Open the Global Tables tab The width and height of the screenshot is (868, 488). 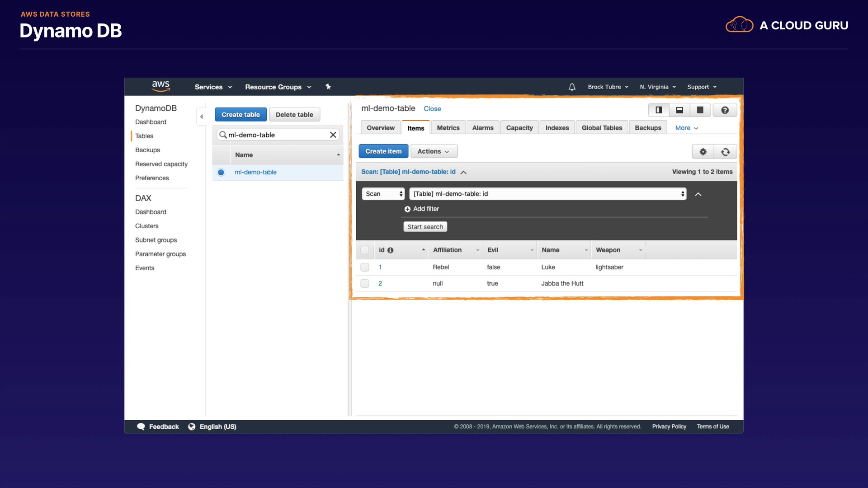click(601, 128)
